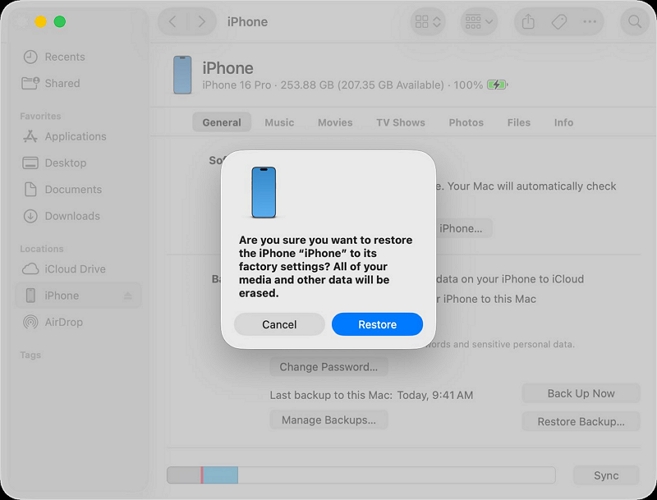
Task: Switch to the Photos tab
Action: 466,122
